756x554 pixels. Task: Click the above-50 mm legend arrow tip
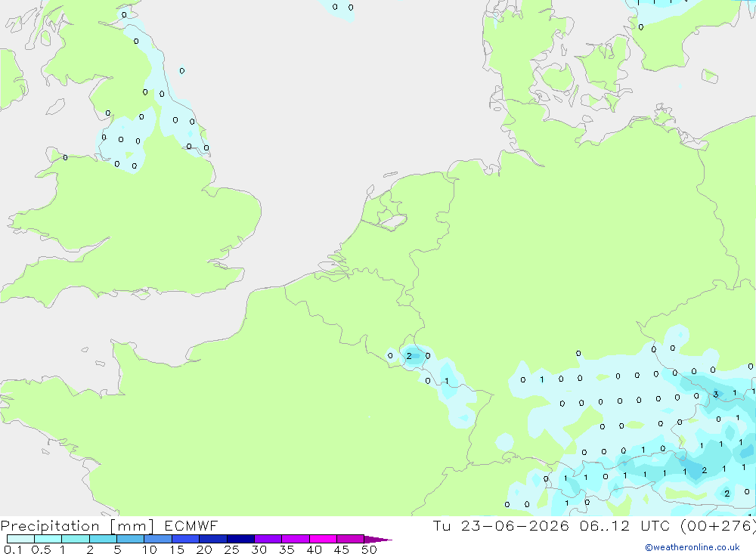(379, 540)
